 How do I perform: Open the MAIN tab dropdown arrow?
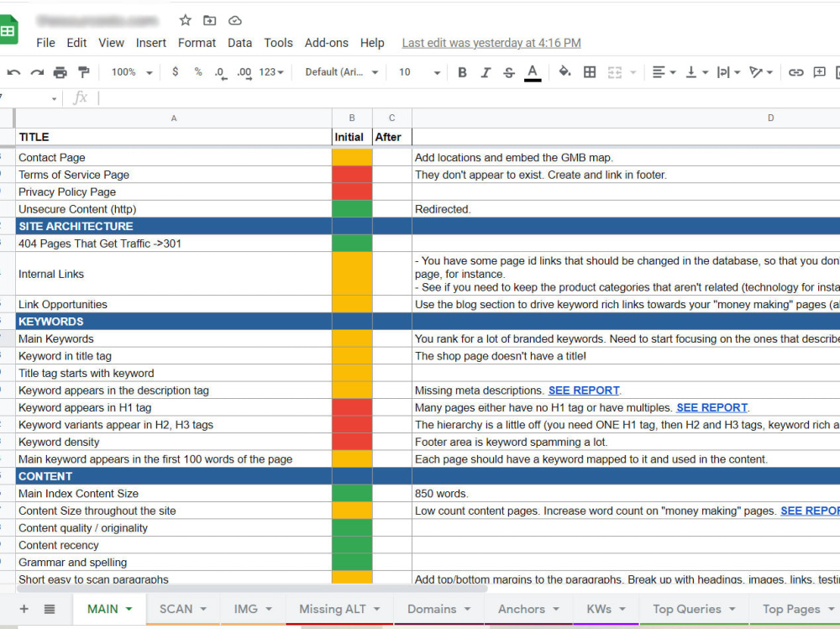coord(129,609)
